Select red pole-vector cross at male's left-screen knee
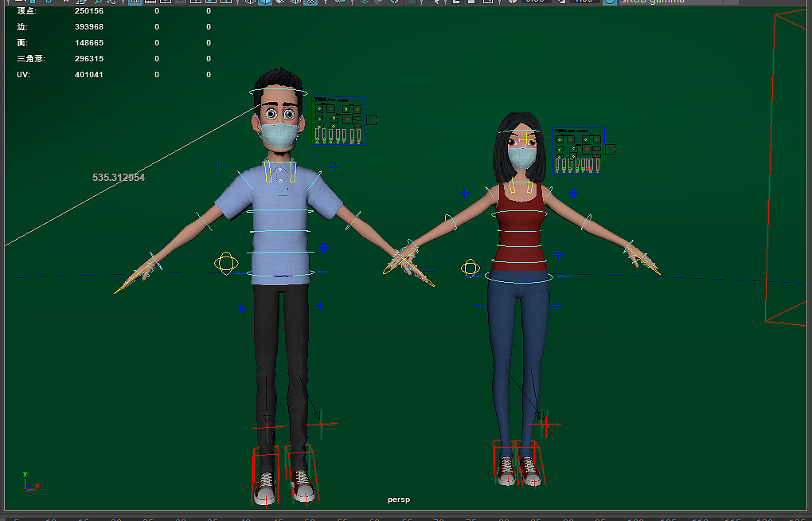This screenshot has height=521, width=812. [267, 427]
